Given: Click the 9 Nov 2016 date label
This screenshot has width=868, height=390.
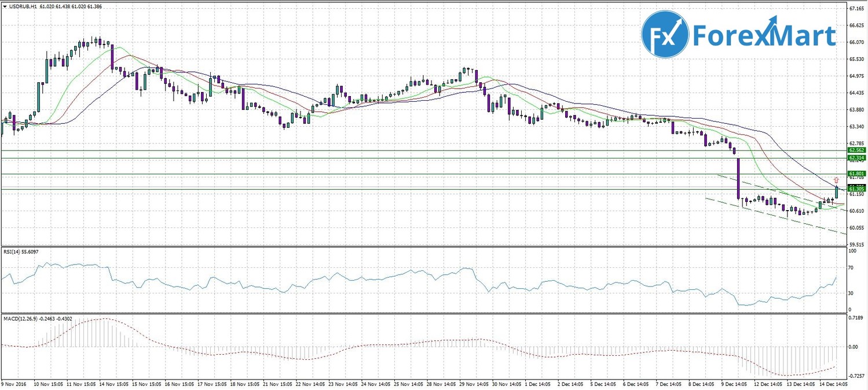Looking at the screenshot, I should click(x=14, y=383).
